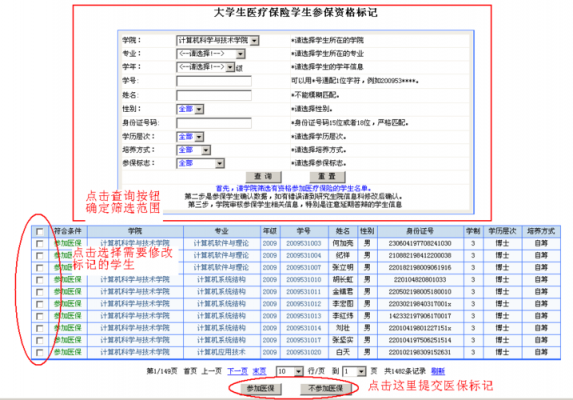
Task: Click the 身份证号 column header
Action: [420, 231]
